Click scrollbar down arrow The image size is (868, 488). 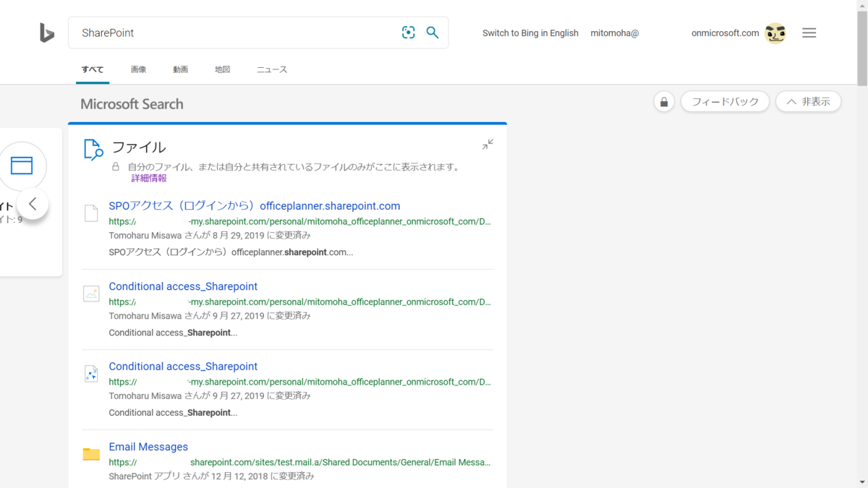tap(862, 482)
